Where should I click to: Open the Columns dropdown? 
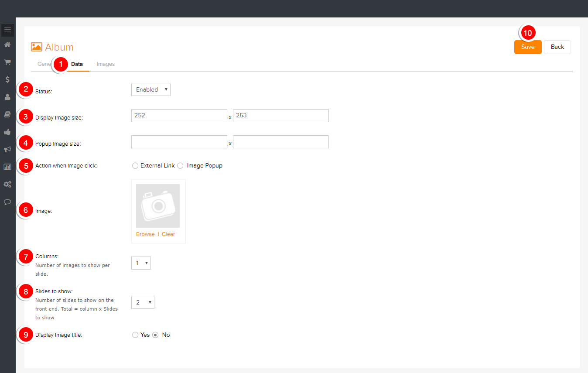[x=141, y=263]
